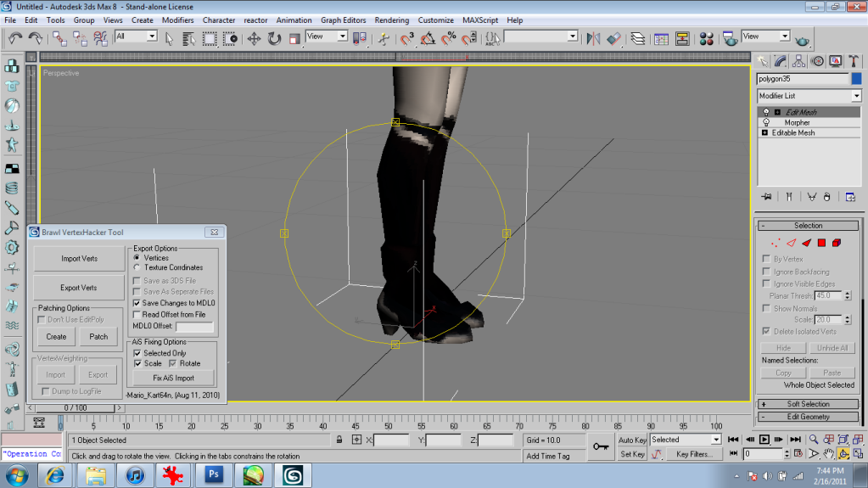Expand the Soft Selection rollout
This screenshot has width=868, height=488.
(x=809, y=404)
